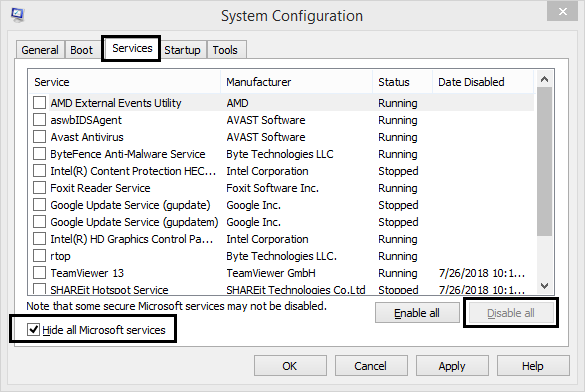This screenshot has width=585, height=392.
Task: Go to the Startup tab
Action: 182,50
